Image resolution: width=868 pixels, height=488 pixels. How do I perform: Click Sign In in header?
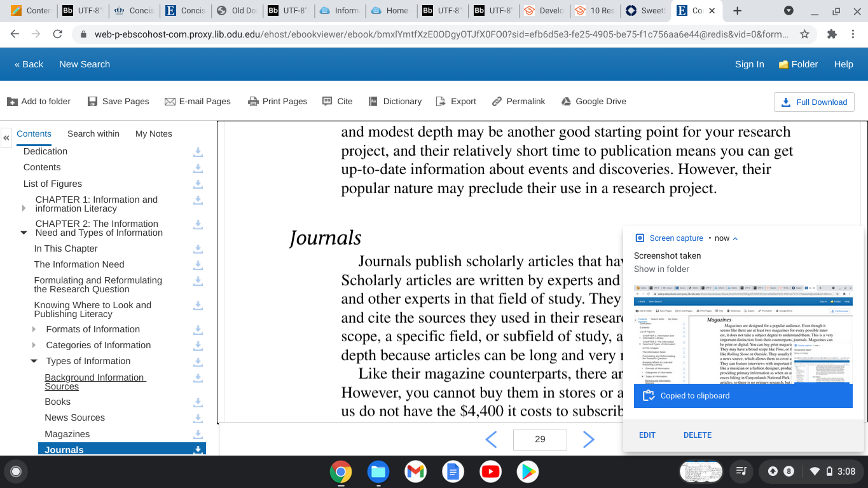pos(750,64)
